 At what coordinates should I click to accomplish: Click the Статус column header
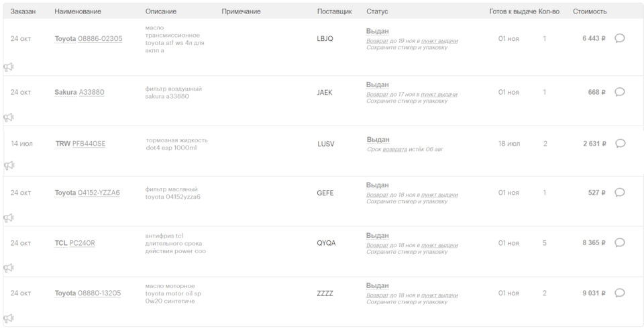tap(377, 11)
